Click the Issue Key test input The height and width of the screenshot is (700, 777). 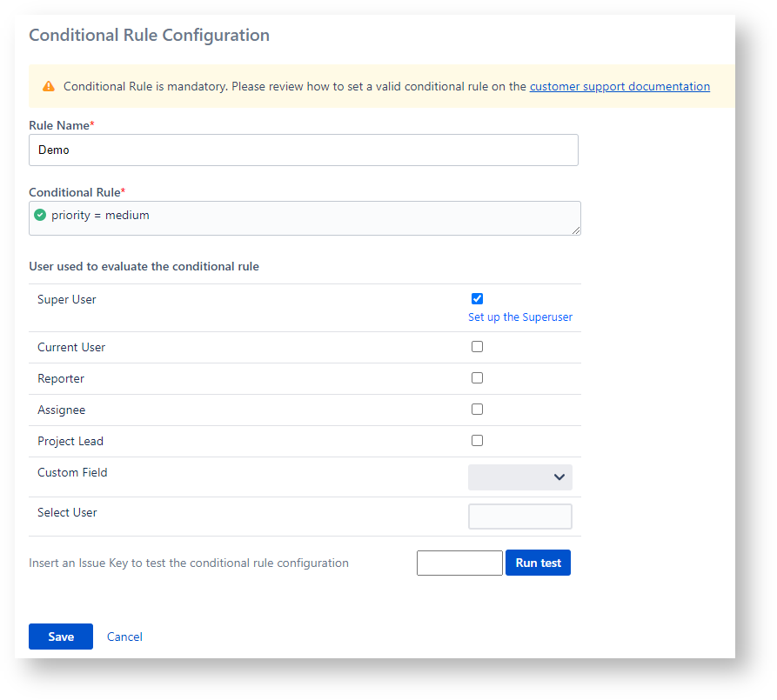[x=459, y=563]
